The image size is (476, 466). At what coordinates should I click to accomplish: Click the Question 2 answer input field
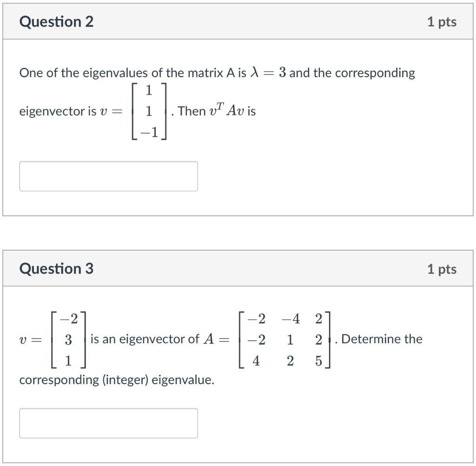coord(108,176)
